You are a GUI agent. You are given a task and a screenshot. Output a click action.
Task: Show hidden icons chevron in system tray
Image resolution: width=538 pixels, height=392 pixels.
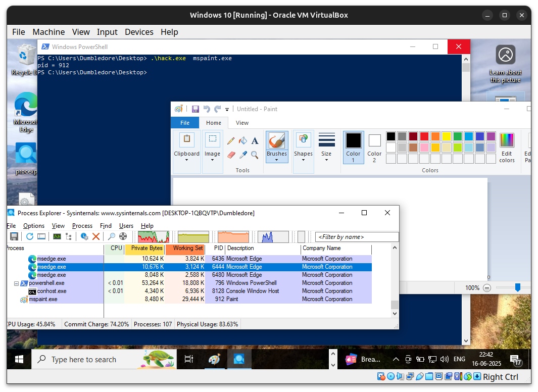tap(396, 360)
